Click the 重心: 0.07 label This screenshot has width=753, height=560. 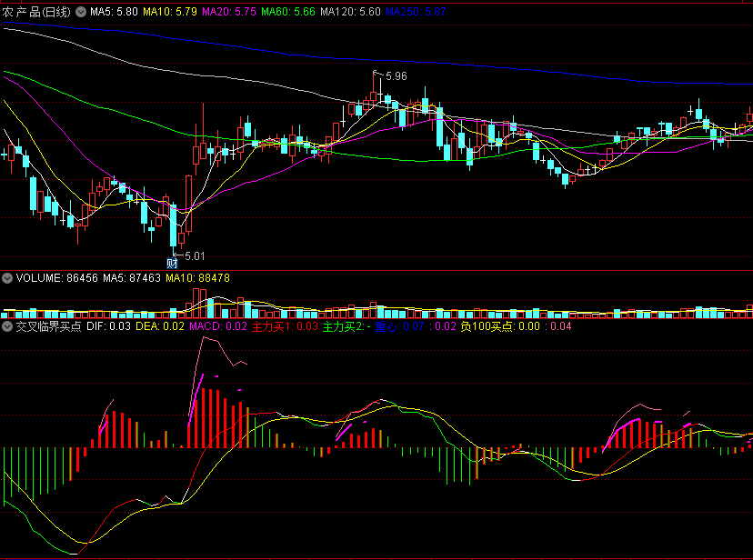(399, 326)
